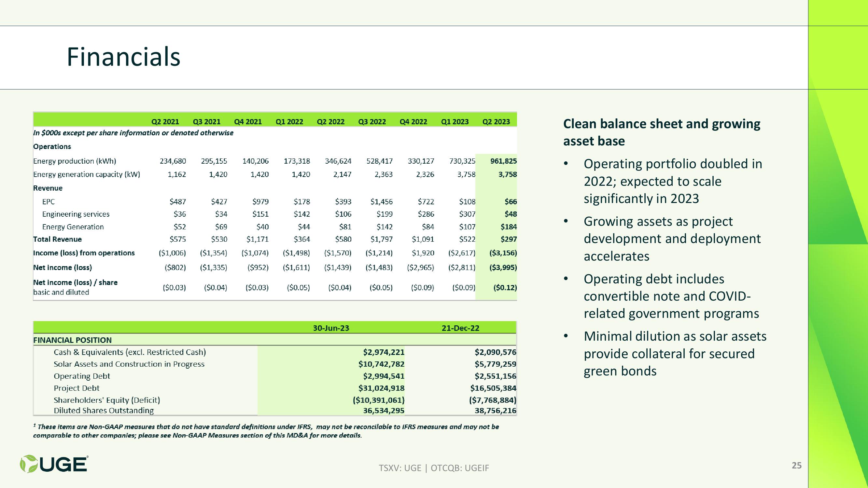Click Solar Assets and Construction in Progress

click(129, 364)
